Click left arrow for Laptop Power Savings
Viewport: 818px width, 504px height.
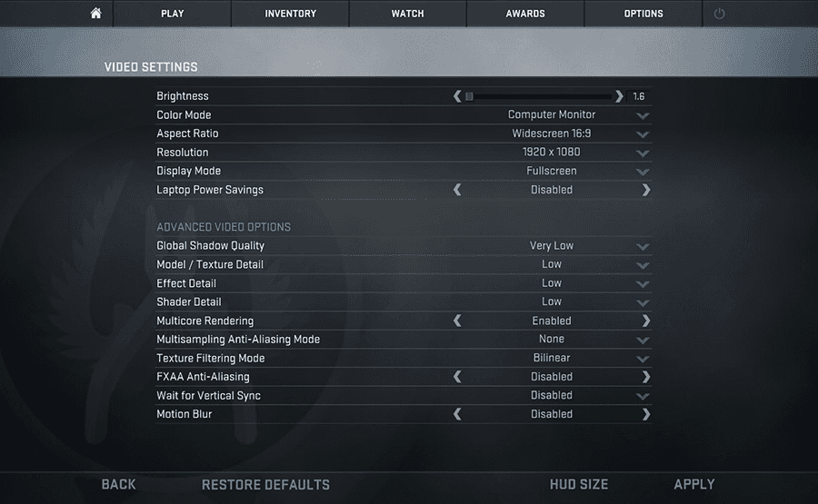457,190
